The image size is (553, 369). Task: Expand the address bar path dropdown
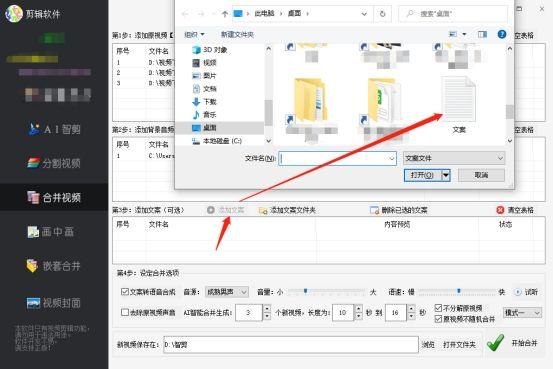[x=364, y=14]
